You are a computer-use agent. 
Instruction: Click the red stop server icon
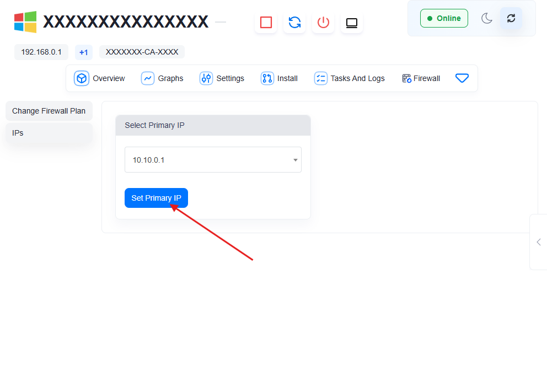click(266, 23)
